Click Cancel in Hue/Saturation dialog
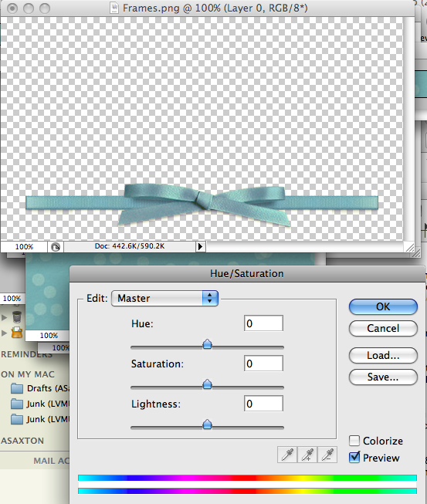This screenshot has width=427, height=504. click(x=383, y=328)
